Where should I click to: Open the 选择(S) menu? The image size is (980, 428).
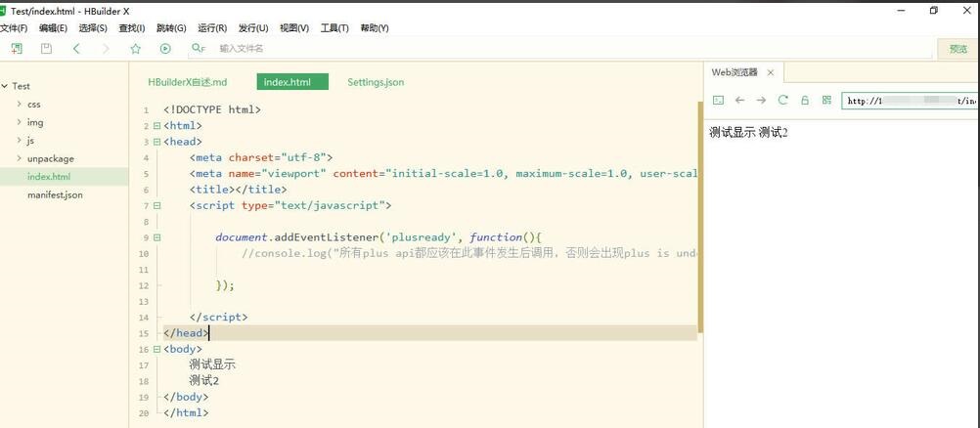[93, 28]
